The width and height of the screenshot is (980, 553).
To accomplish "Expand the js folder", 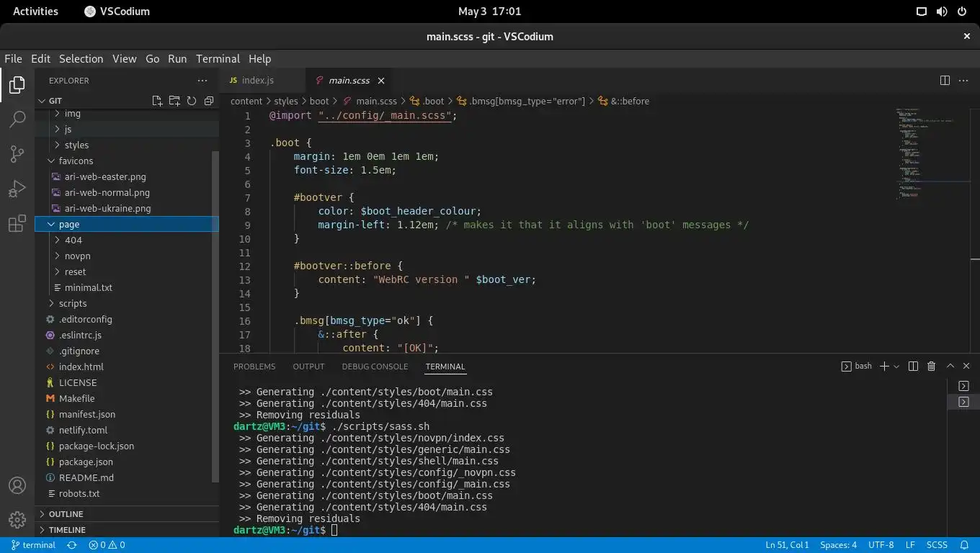I will click(x=127, y=129).
